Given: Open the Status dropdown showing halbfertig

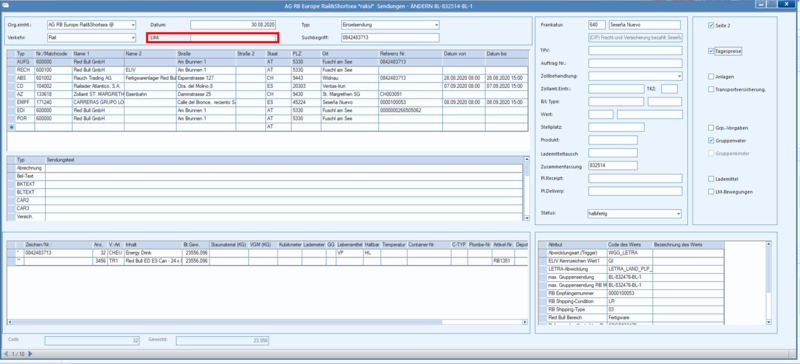Looking at the screenshot, I should click(x=679, y=213).
